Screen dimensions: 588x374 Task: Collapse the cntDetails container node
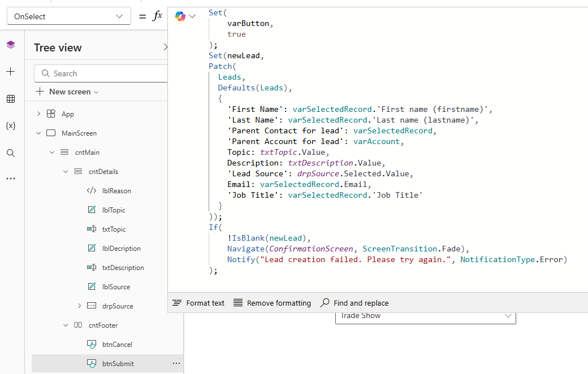pos(66,172)
